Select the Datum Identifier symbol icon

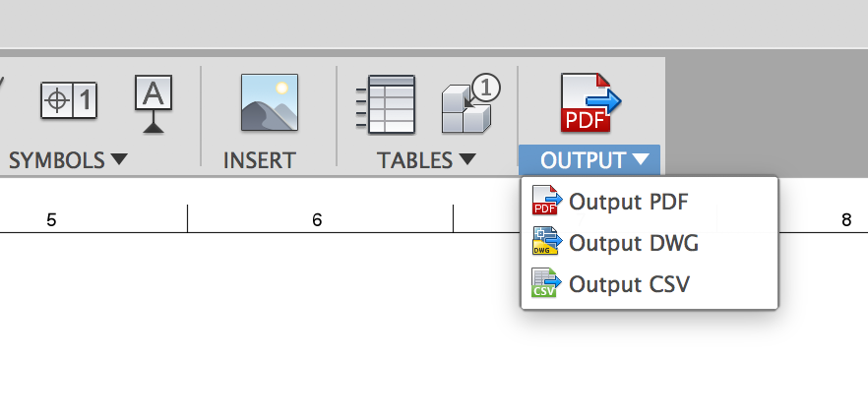153,102
